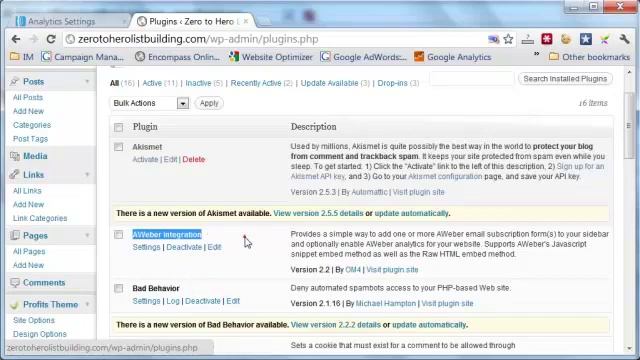Viewport: 640px width, 360px height.
Task: Open the Website Optimizer bookmark
Action: pyautogui.click(x=271, y=57)
